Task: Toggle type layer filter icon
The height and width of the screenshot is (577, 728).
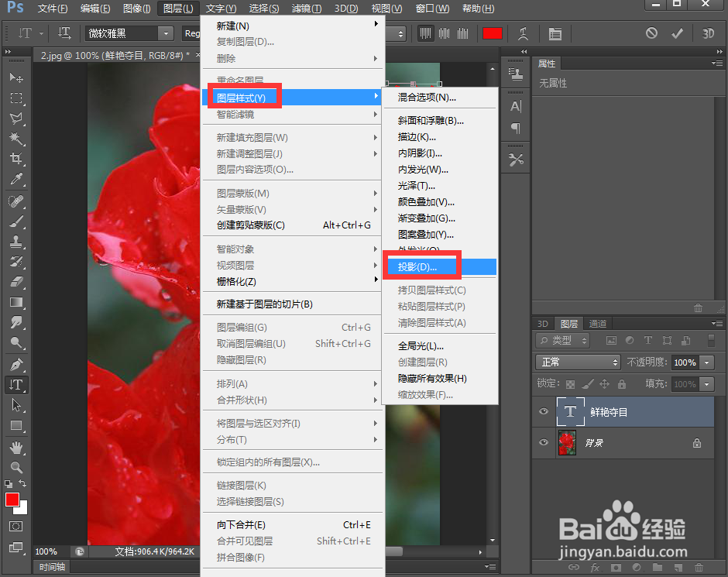Action: pos(648,340)
